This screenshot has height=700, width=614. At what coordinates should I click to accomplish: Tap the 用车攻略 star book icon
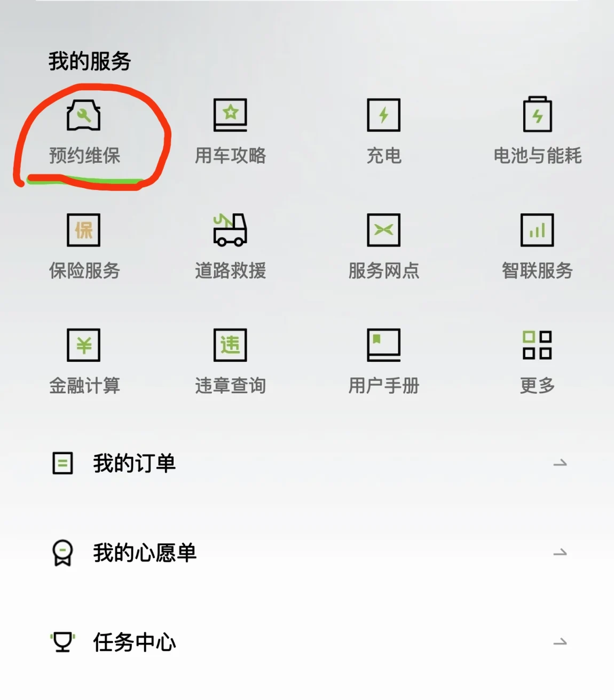[x=230, y=115]
